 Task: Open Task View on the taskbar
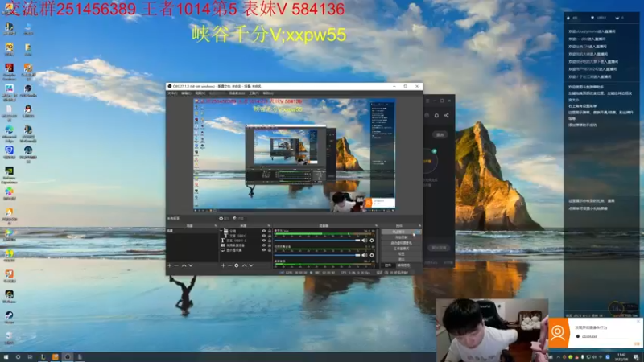pyautogui.click(x=30, y=357)
